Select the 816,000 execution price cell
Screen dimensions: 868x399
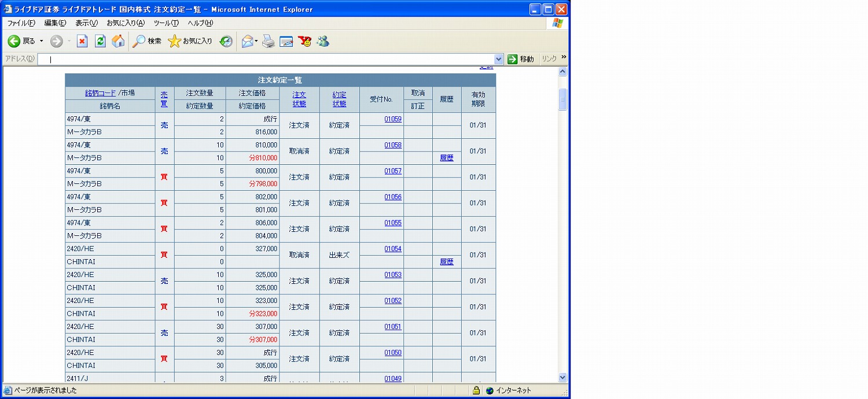[252, 132]
